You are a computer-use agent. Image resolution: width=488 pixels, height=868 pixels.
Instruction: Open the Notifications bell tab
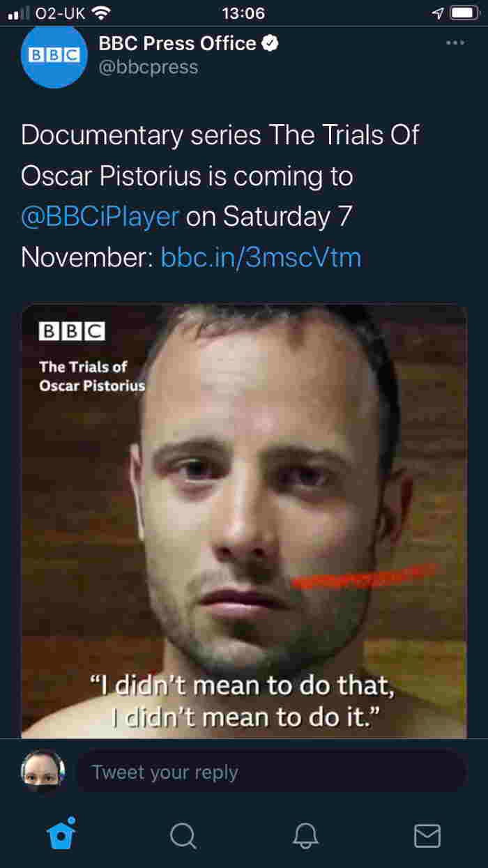[305, 835]
